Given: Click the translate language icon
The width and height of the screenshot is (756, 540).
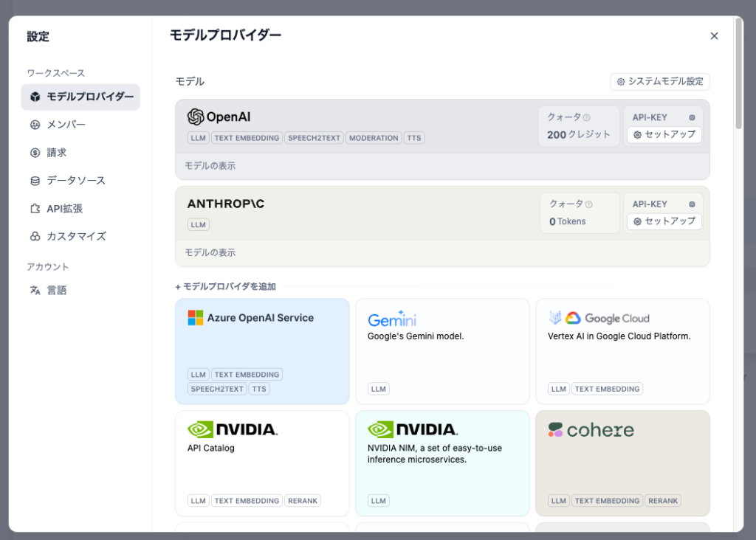Looking at the screenshot, I should tap(35, 291).
